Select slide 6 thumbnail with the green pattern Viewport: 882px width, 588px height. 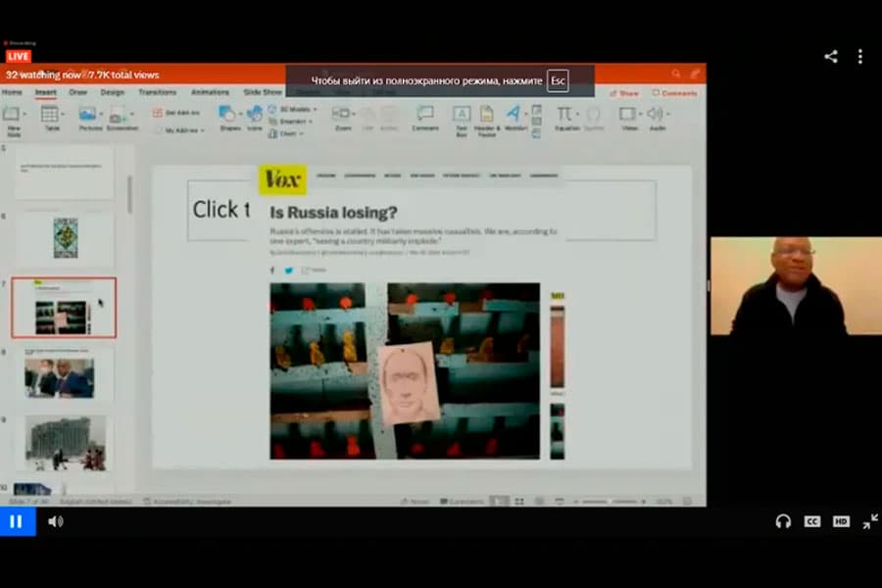[66, 238]
